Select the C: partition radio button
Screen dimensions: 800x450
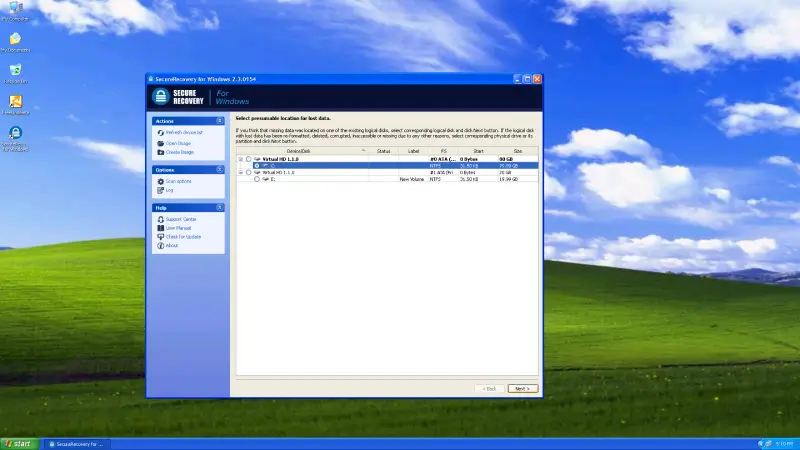257,166
